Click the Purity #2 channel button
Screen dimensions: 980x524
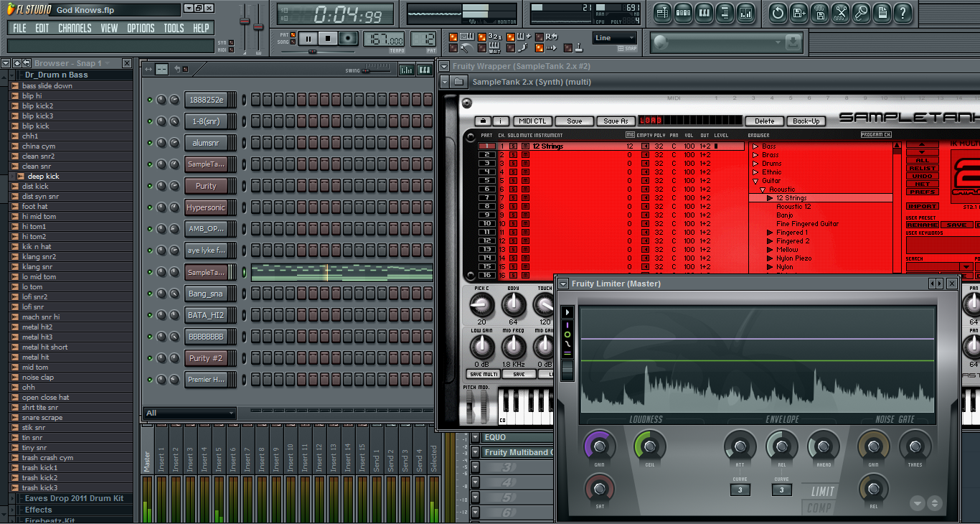click(x=206, y=358)
